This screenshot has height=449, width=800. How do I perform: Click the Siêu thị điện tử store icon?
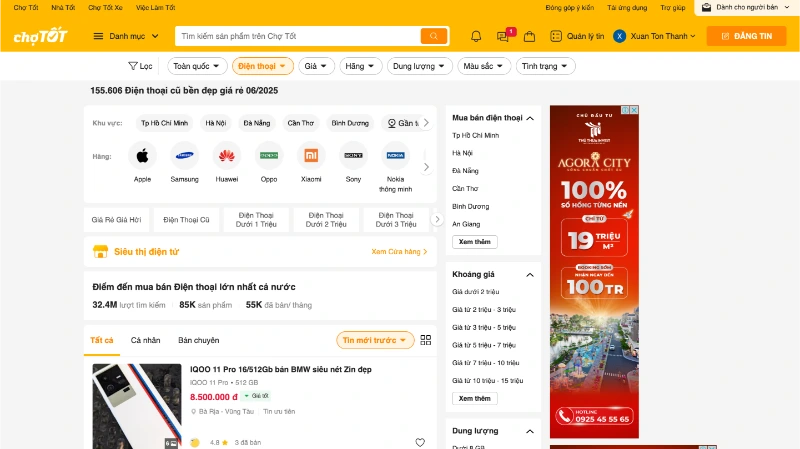click(x=101, y=252)
